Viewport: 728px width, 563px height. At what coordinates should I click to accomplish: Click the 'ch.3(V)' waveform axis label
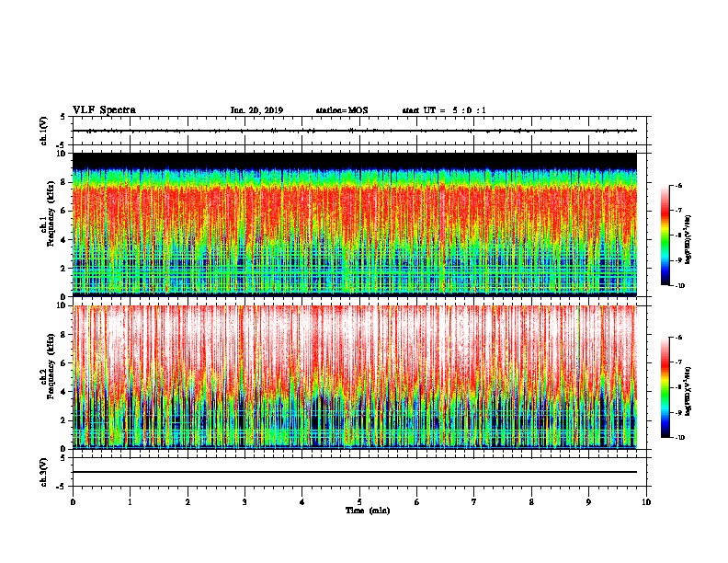(43, 472)
